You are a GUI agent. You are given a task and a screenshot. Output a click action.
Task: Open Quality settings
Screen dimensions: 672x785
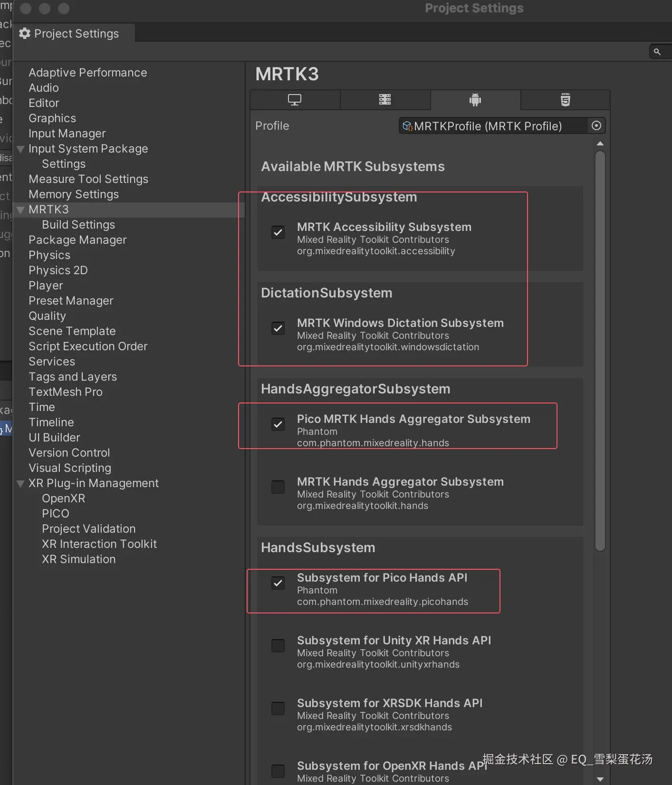click(47, 316)
